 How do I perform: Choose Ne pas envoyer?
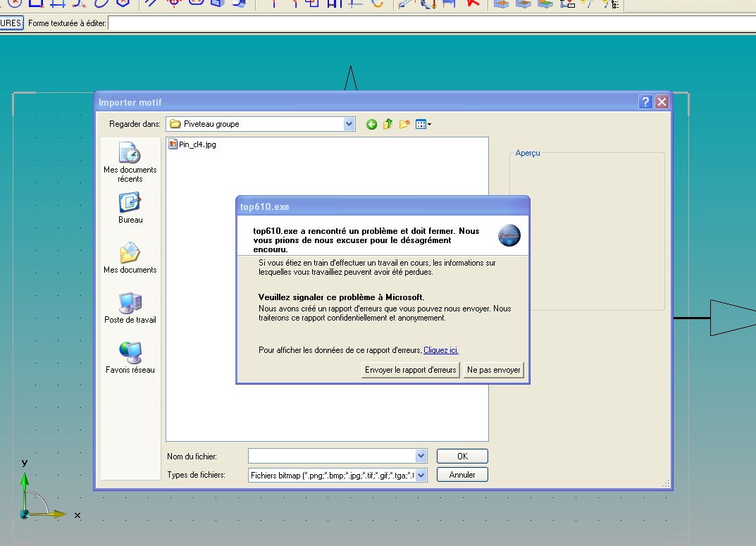[494, 370]
